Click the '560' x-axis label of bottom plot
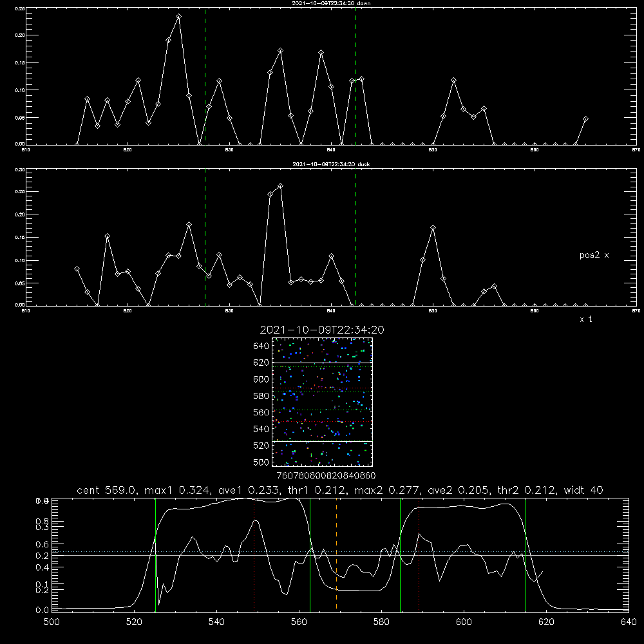The width and height of the screenshot is (644, 644). pyautogui.click(x=299, y=622)
